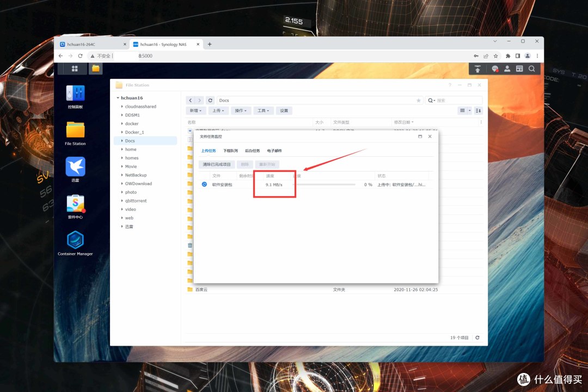Open the notifications speech-bubble icon

tap(495, 69)
